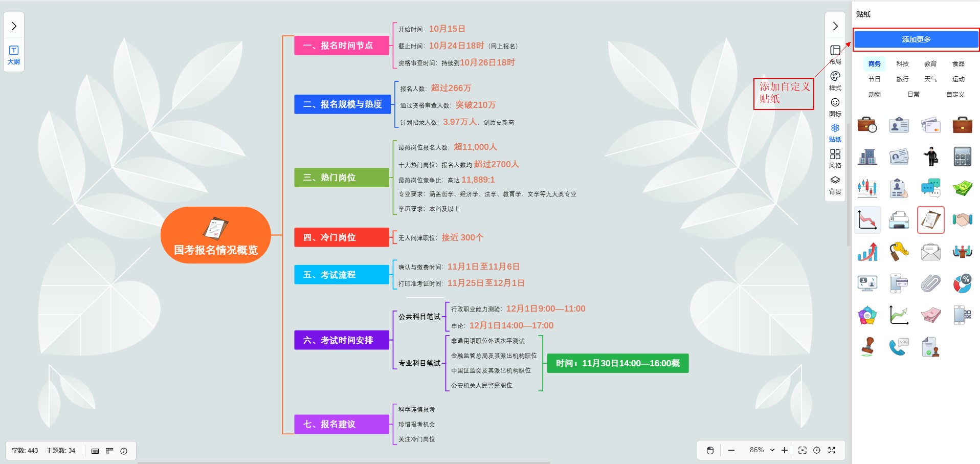Click the zoom in plus button
Image resolution: width=980 pixels, height=464 pixels.
(785, 450)
